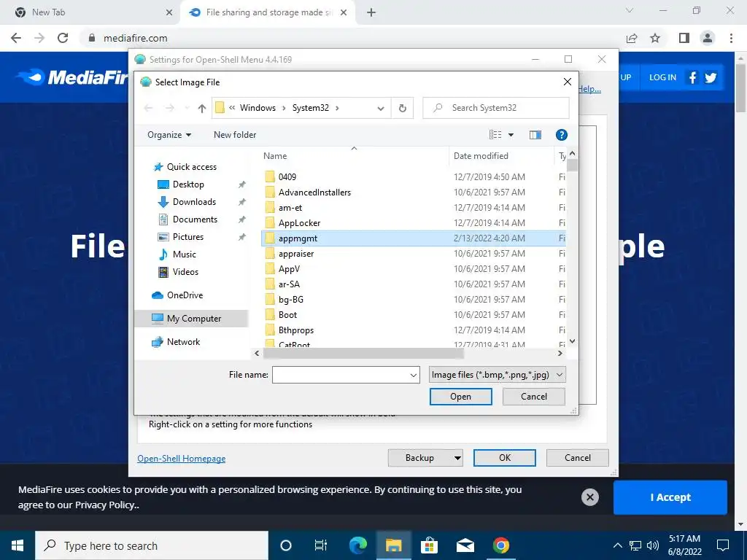This screenshot has width=747, height=560.
Task: Open the Chrome share page icon
Action: coord(632,38)
